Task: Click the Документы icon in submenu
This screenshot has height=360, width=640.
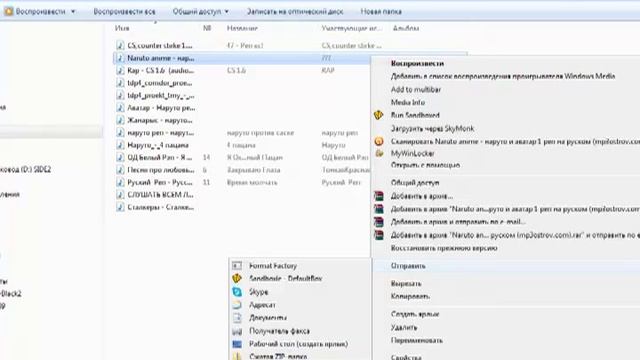Action: point(237,318)
